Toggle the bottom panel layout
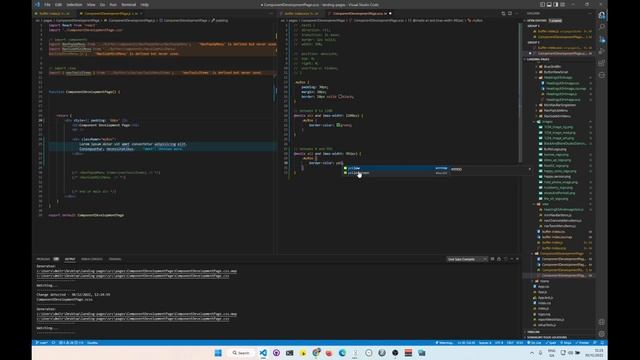The height and width of the screenshot is (360, 640). (x=549, y=4)
